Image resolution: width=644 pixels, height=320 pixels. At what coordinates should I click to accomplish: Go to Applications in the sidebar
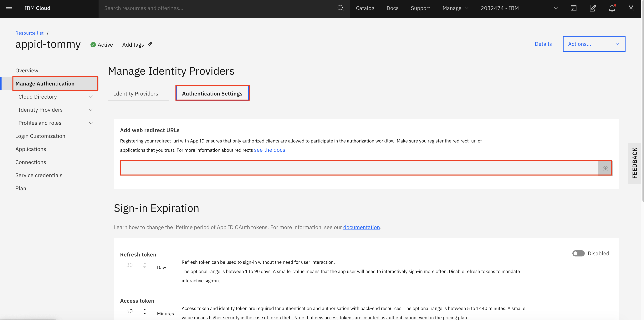pyautogui.click(x=31, y=149)
